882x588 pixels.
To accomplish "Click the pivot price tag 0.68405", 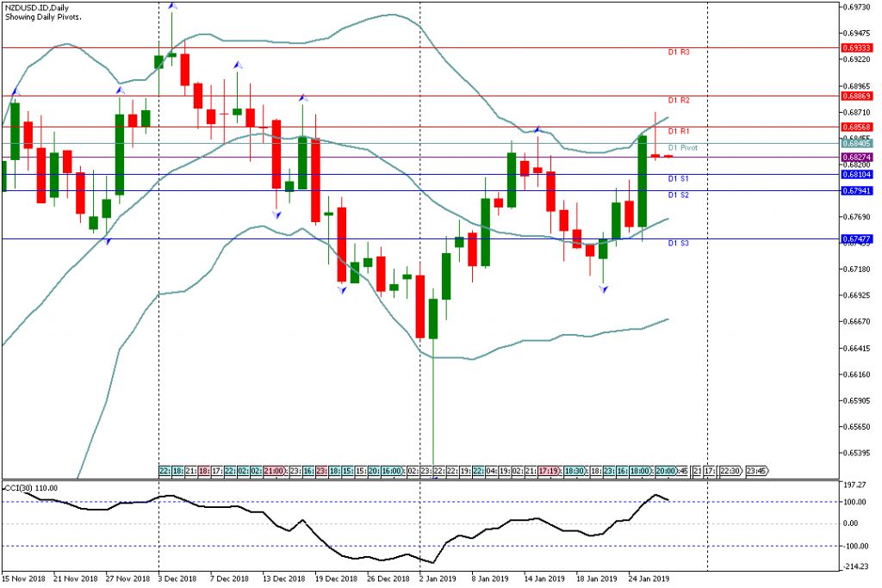I will 857,144.
